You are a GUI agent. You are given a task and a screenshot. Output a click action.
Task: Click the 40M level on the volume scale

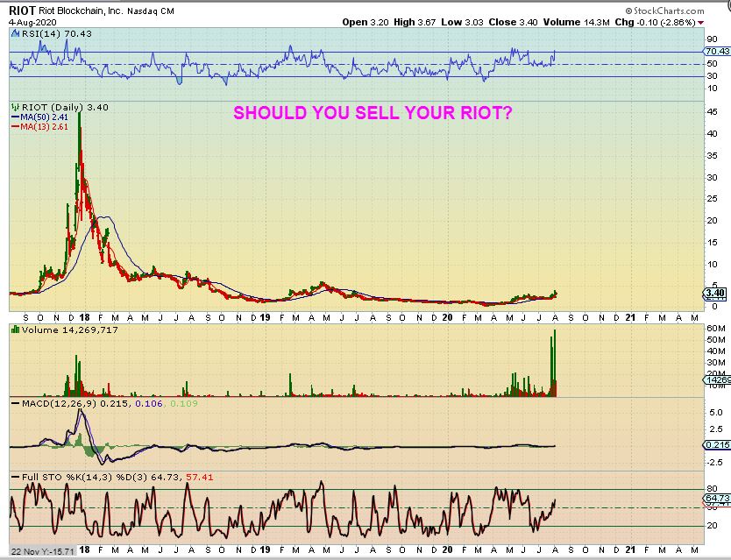[715, 351]
